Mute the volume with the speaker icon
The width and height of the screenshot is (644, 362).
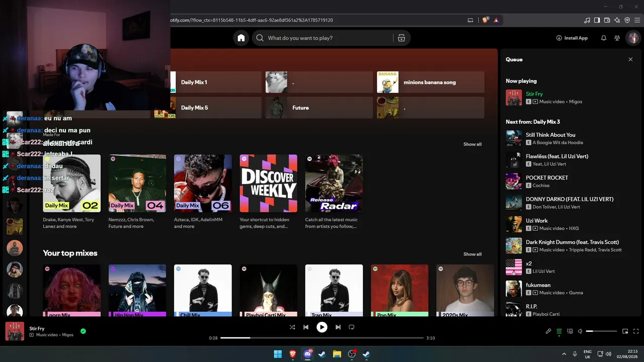point(580,331)
